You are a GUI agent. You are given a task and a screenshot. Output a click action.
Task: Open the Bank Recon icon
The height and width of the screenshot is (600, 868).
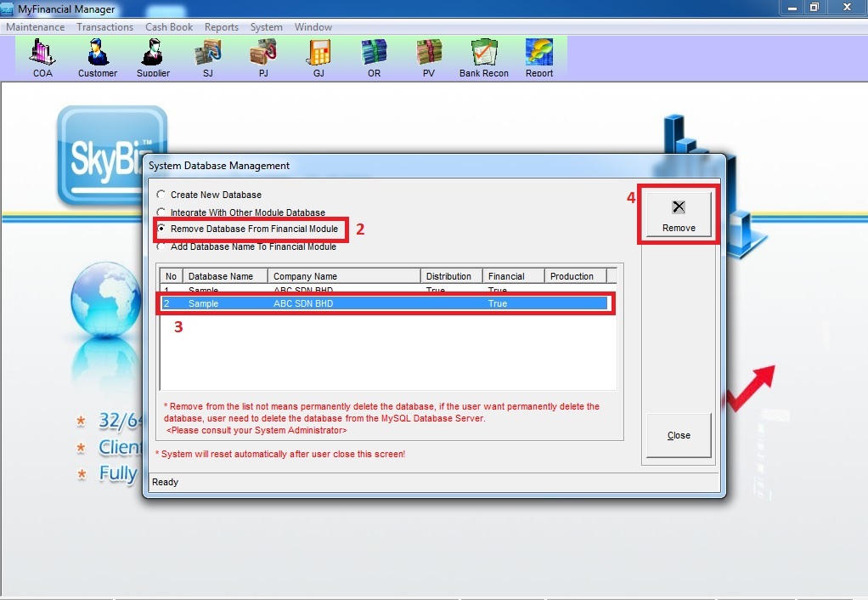click(484, 56)
